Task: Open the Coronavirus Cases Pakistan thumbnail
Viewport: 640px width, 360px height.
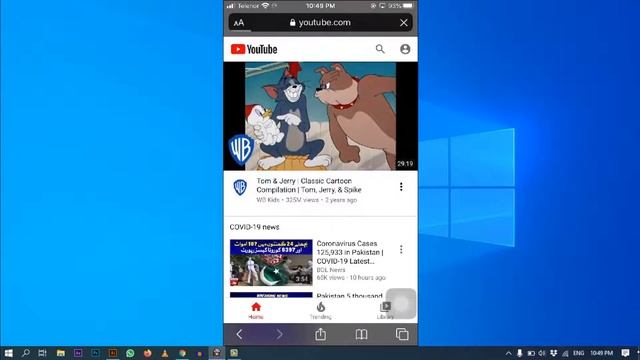Action: coord(271,262)
